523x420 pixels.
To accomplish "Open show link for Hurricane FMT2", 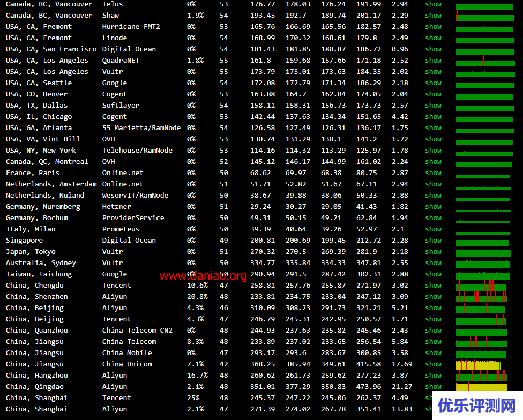I will (433, 27).
